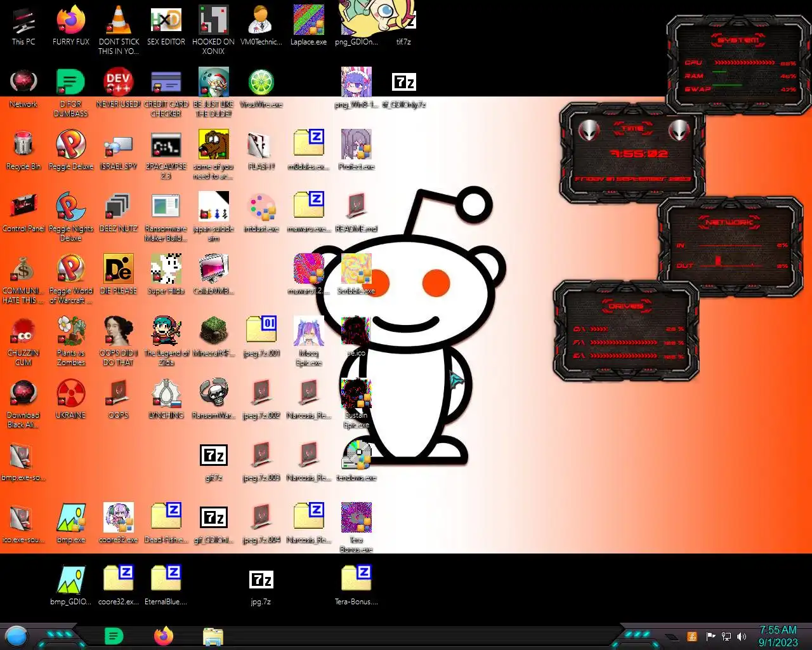Open the UKRAINE radiation icon shortcut

coord(71,399)
